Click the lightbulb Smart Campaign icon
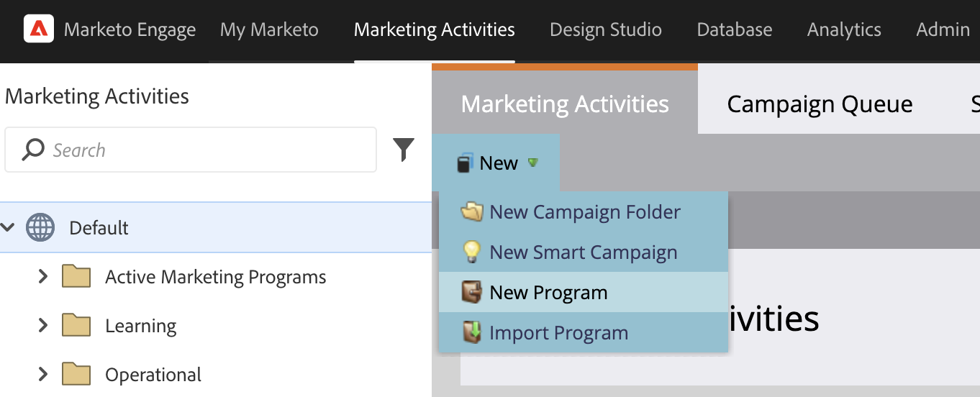The height and width of the screenshot is (397, 980). [x=471, y=252]
